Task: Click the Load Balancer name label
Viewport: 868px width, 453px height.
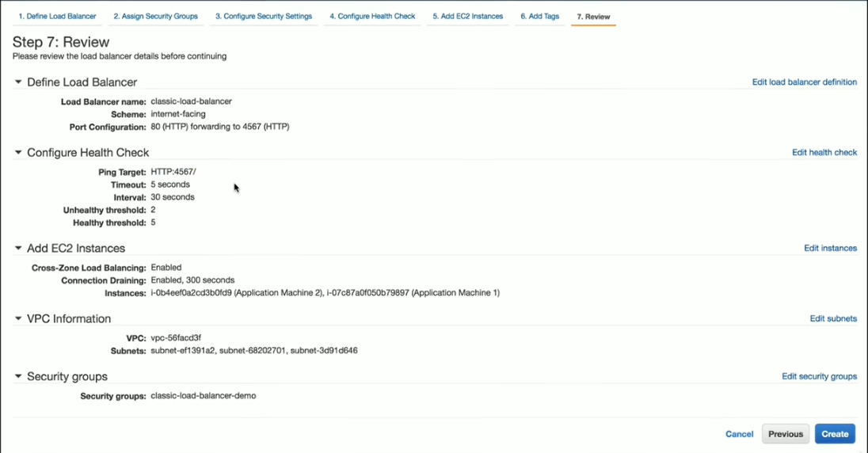Action: coord(104,102)
